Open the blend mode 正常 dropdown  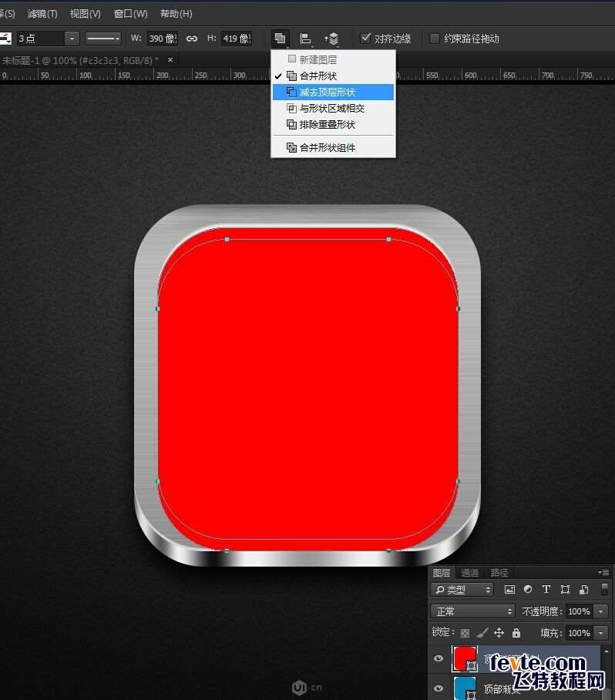[472, 611]
